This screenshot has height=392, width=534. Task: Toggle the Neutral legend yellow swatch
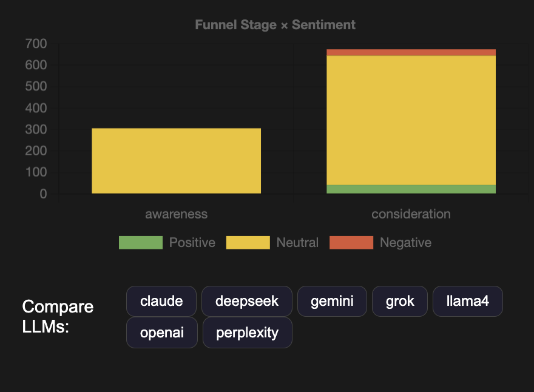click(248, 243)
